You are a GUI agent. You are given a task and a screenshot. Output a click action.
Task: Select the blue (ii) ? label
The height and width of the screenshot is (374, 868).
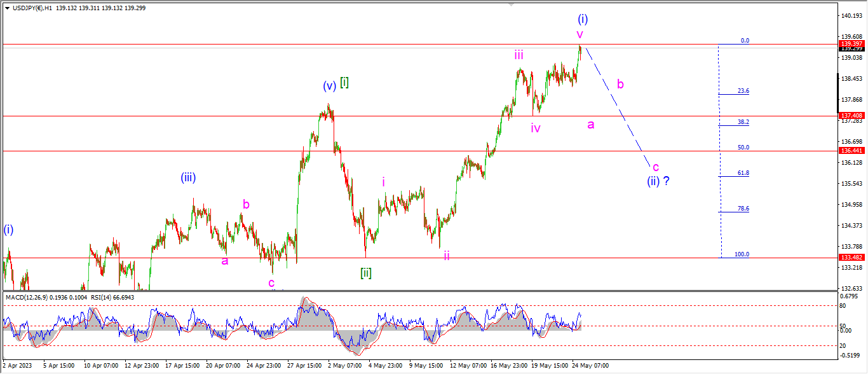pos(658,181)
